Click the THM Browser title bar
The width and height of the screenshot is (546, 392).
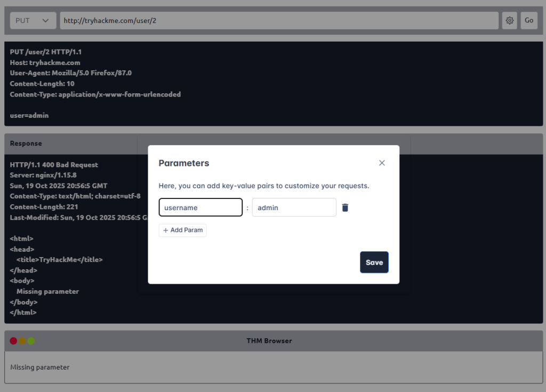(269, 341)
